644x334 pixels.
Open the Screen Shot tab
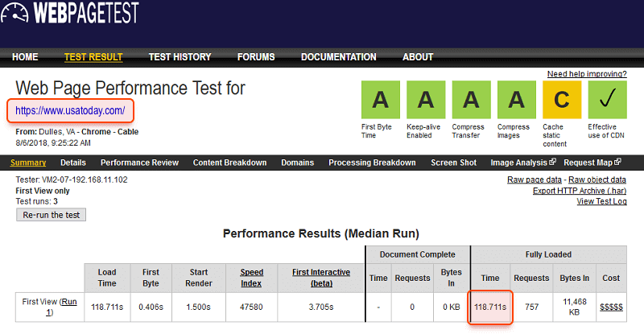(453, 163)
